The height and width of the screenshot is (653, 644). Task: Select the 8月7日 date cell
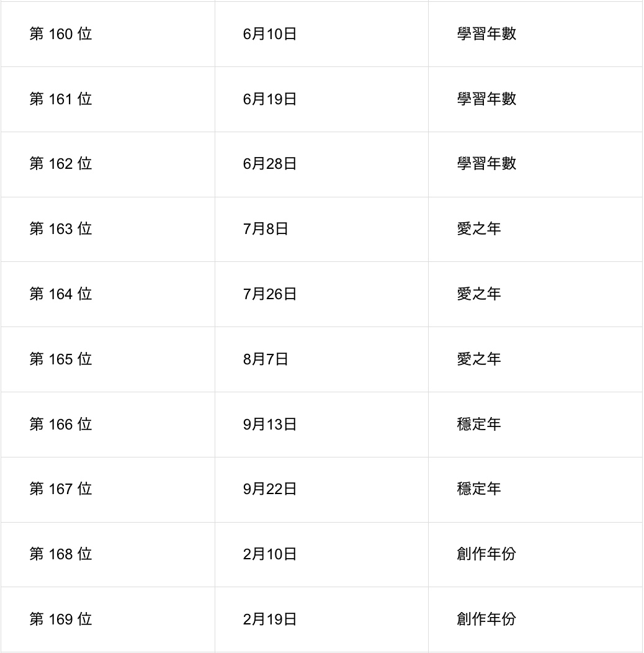[266, 359]
